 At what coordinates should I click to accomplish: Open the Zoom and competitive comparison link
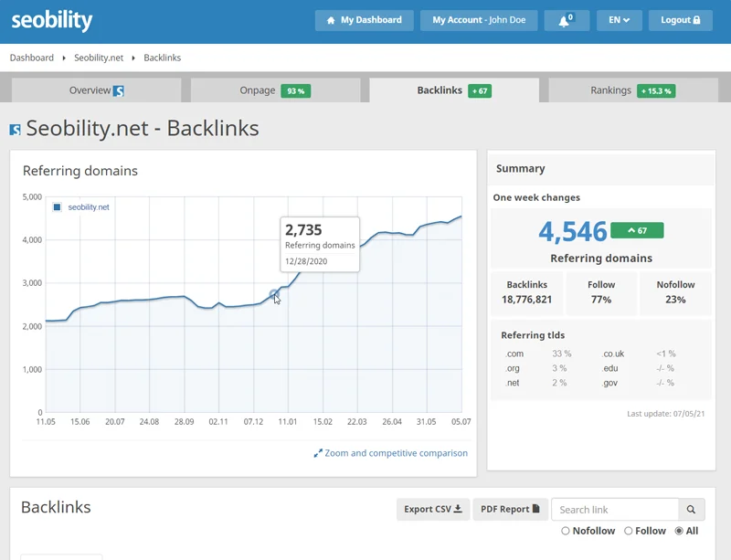tap(397, 452)
